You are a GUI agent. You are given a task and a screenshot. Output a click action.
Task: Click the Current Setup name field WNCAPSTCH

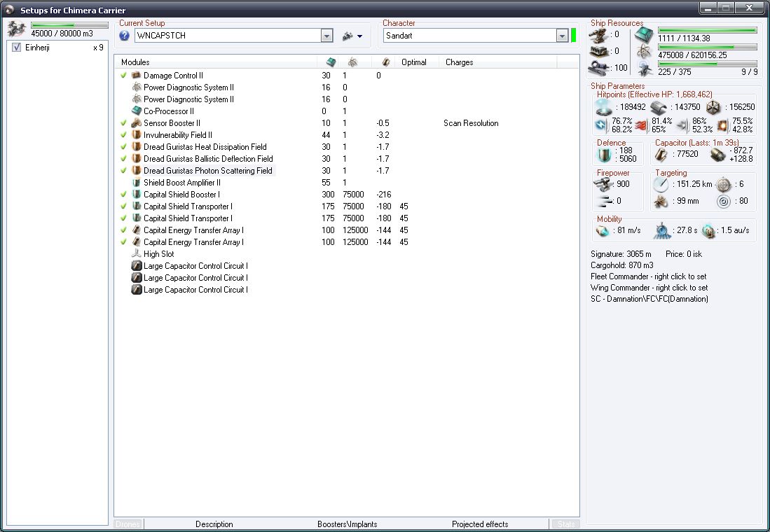click(228, 35)
